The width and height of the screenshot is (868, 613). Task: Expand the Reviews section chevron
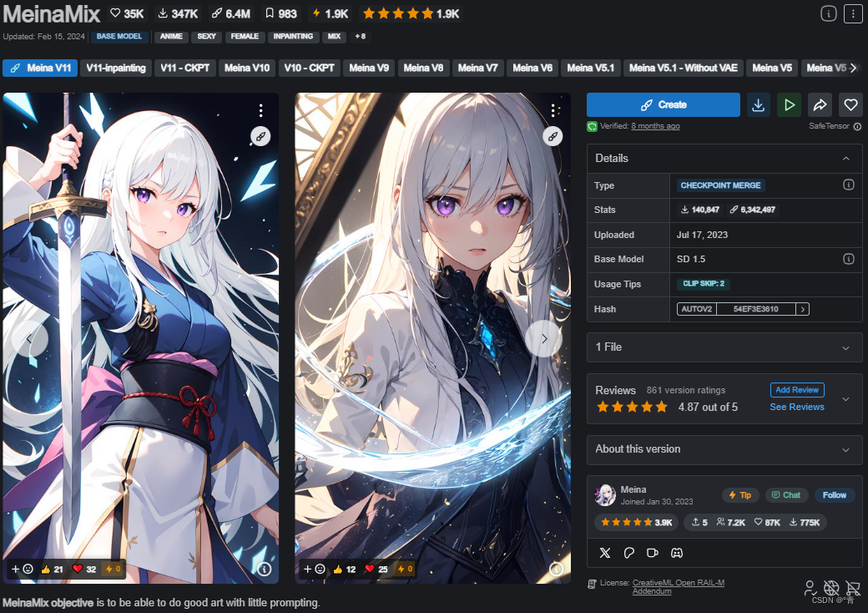click(x=845, y=398)
